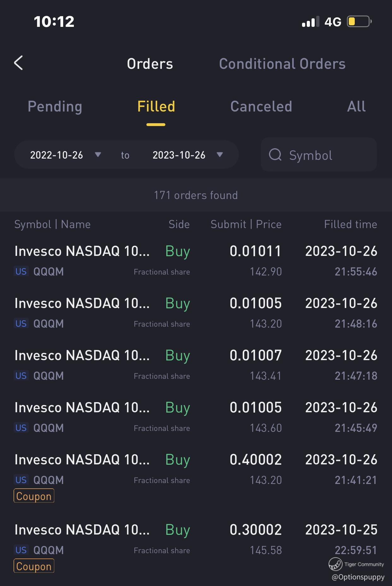Image resolution: width=392 pixels, height=586 pixels.
Task: Tap the cellular signal bars icon
Action: click(x=310, y=22)
